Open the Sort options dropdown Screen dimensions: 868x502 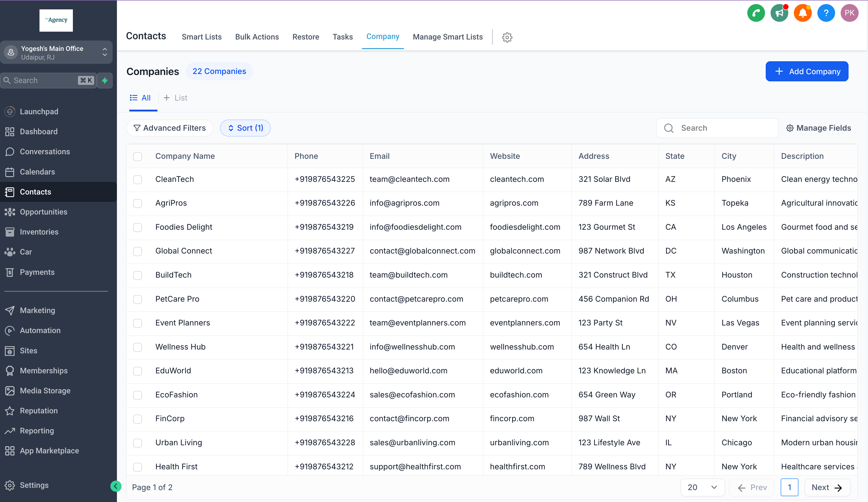(x=245, y=128)
